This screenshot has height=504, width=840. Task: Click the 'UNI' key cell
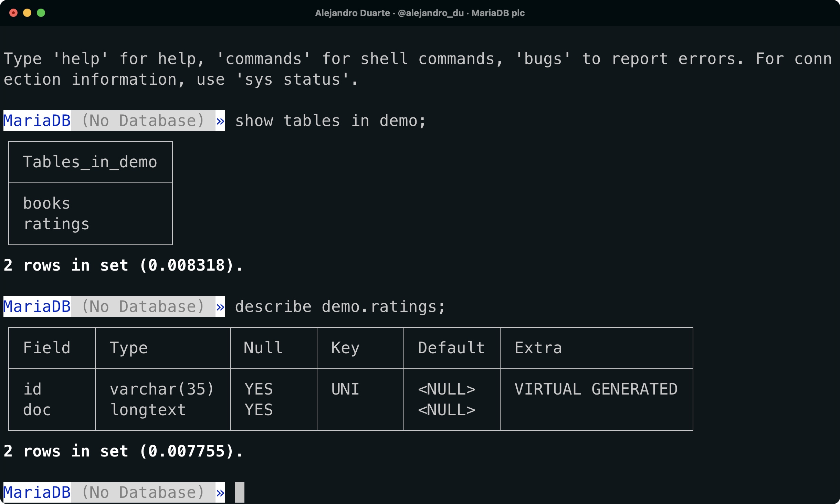click(345, 389)
